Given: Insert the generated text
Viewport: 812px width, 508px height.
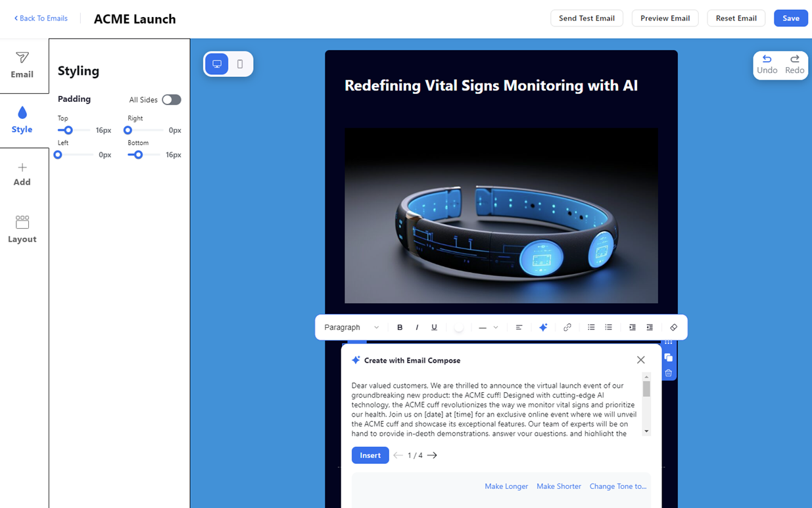Looking at the screenshot, I should (370, 455).
